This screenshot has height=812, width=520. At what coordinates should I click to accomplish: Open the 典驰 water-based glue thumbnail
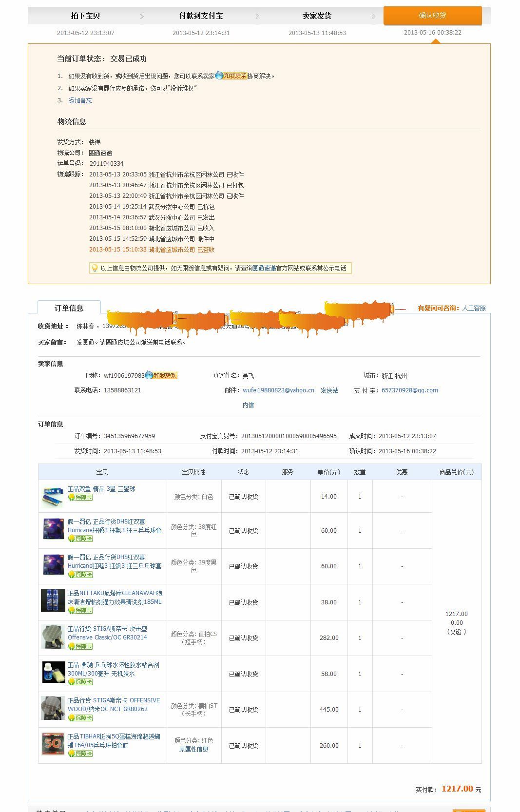tap(53, 673)
